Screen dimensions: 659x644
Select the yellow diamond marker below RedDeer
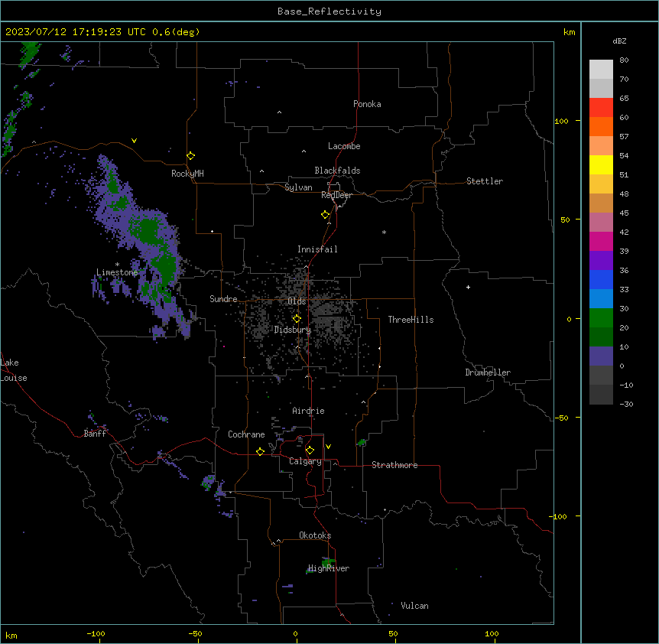click(326, 215)
